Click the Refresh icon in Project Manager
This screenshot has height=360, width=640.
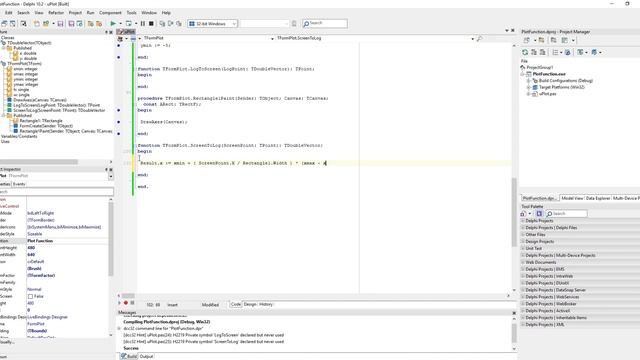click(525, 52)
